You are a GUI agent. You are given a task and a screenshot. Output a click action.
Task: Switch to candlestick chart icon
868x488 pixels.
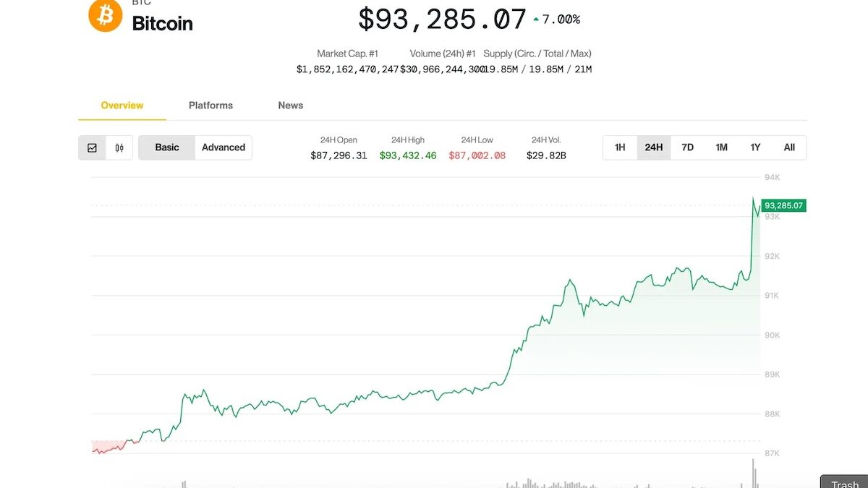tap(119, 147)
